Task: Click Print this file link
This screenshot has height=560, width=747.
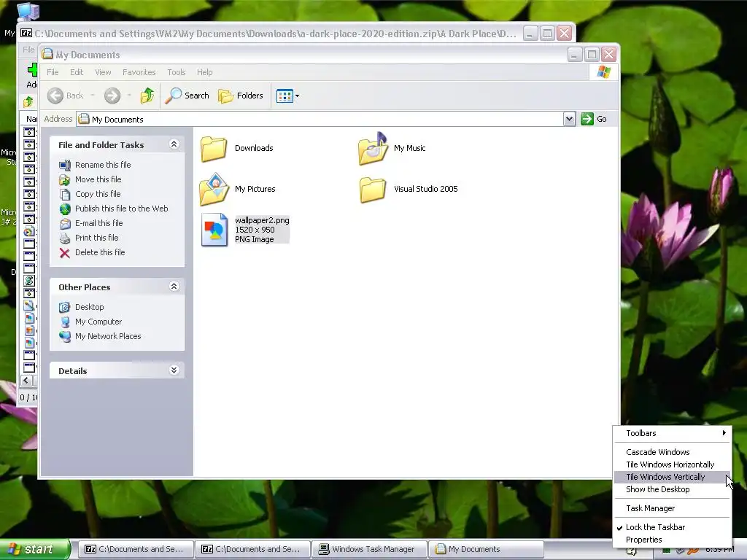Action: (x=97, y=238)
